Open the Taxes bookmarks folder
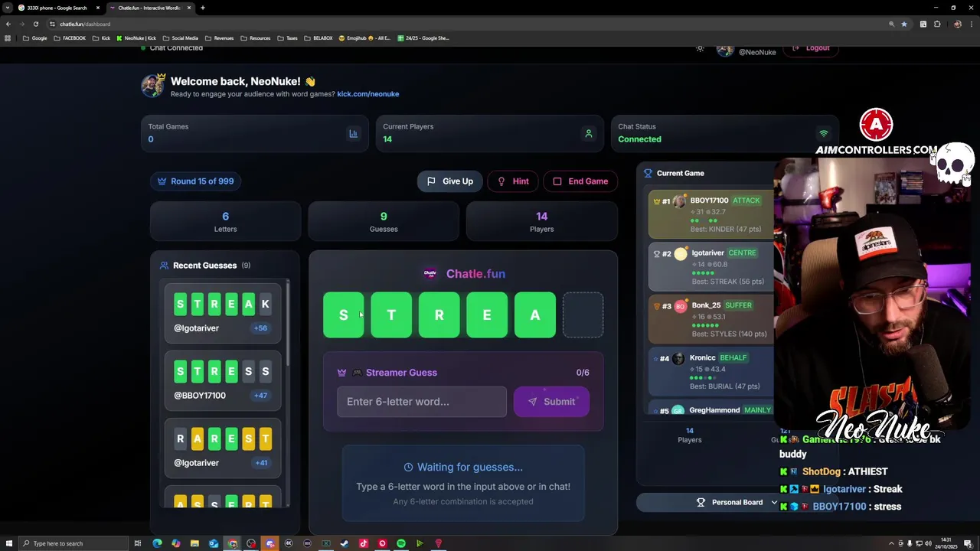 click(287, 38)
